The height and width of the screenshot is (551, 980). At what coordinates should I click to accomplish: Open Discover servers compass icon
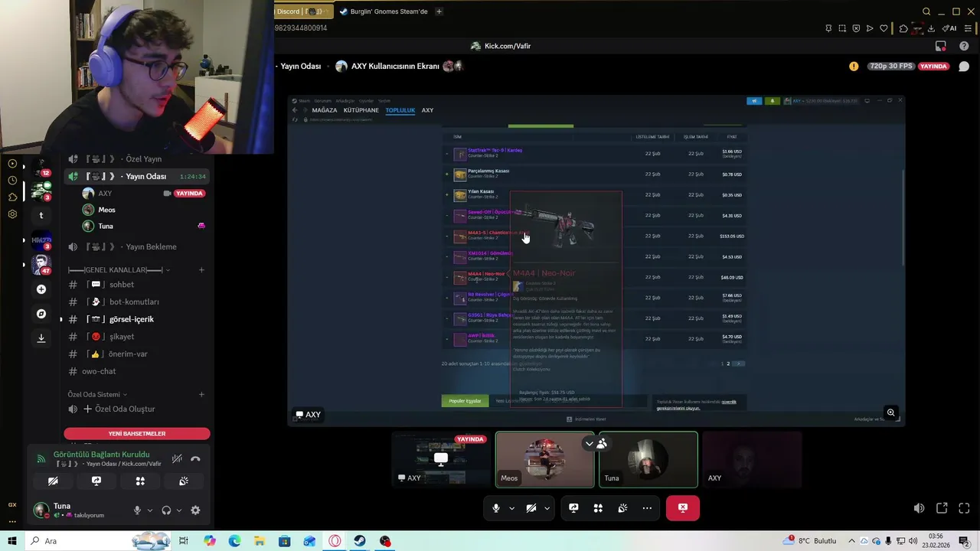41,314
